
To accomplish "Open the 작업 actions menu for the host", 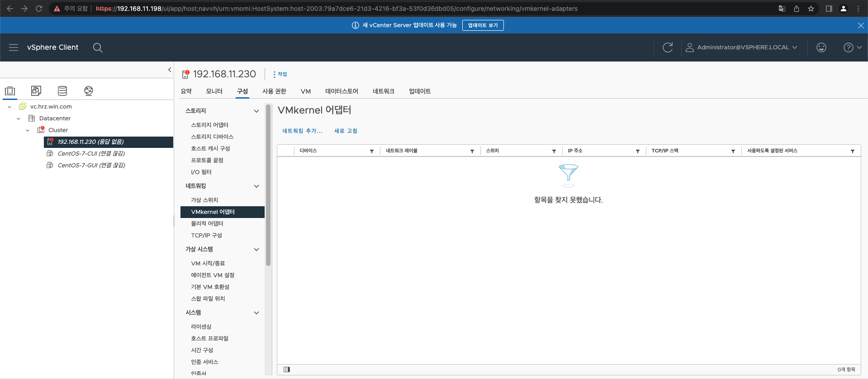I will 280,74.
